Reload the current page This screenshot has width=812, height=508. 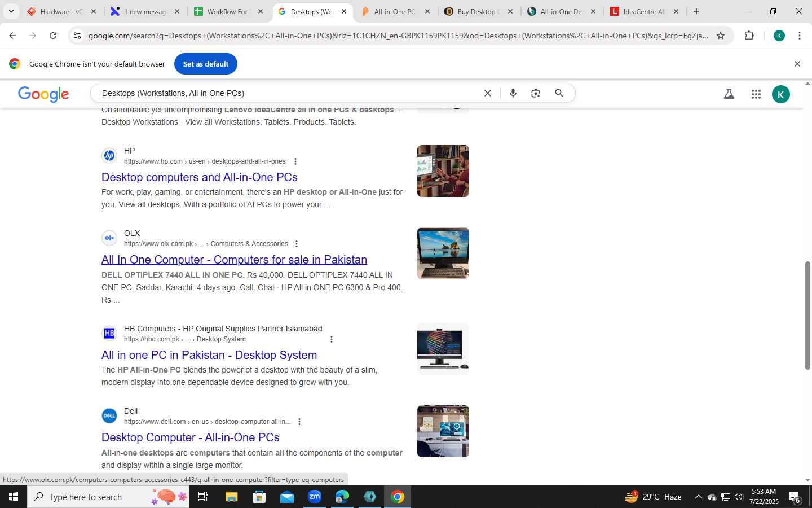[53, 36]
